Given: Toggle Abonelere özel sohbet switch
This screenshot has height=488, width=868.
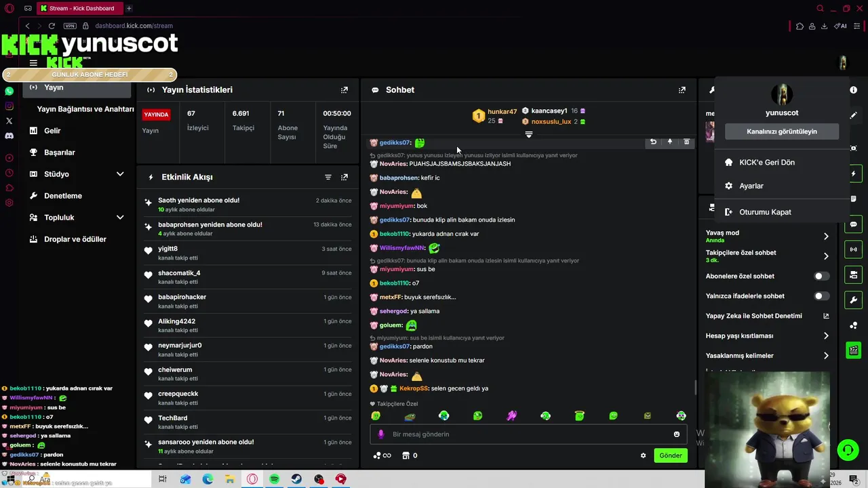Looking at the screenshot, I should tap(821, 276).
